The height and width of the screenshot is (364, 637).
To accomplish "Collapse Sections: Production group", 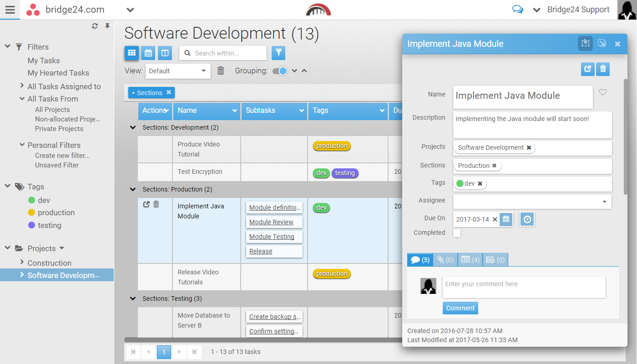I will click(x=132, y=189).
